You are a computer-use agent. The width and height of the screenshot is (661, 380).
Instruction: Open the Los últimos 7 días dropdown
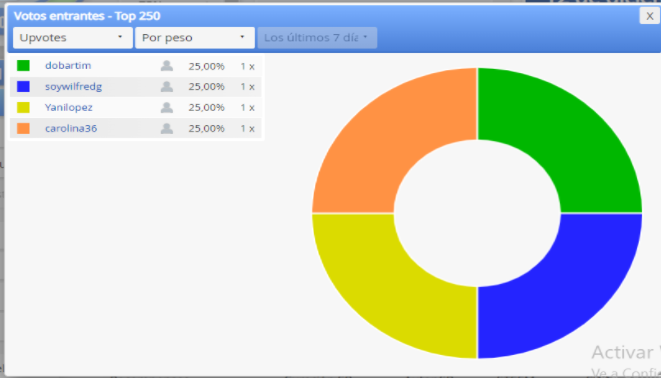click(317, 38)
